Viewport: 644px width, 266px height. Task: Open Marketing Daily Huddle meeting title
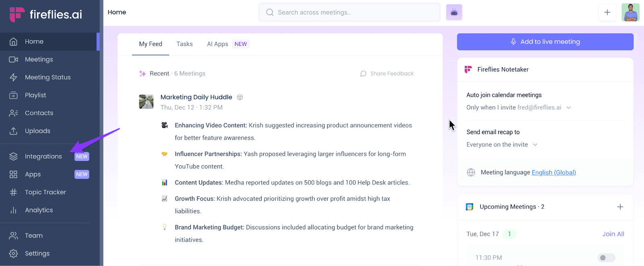point(196,97)
